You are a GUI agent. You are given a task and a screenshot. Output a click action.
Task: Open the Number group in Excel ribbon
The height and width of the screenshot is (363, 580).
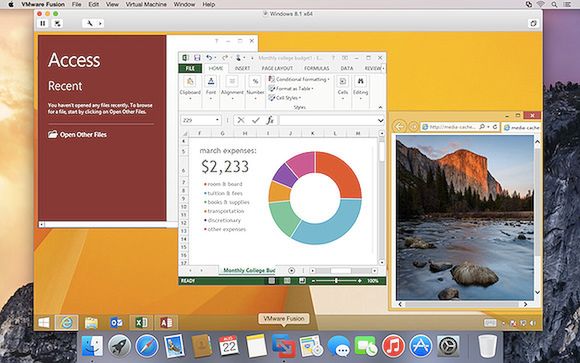point(255,88)
